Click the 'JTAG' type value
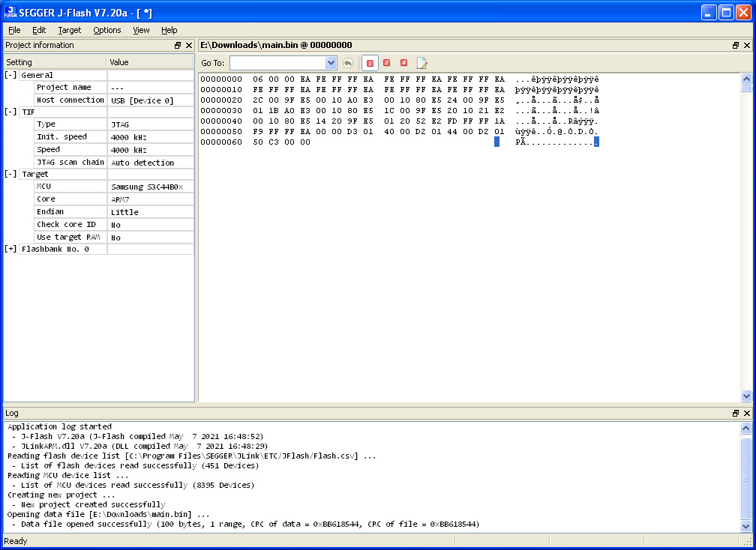756x550 pixels. click(x=120, y=124)
